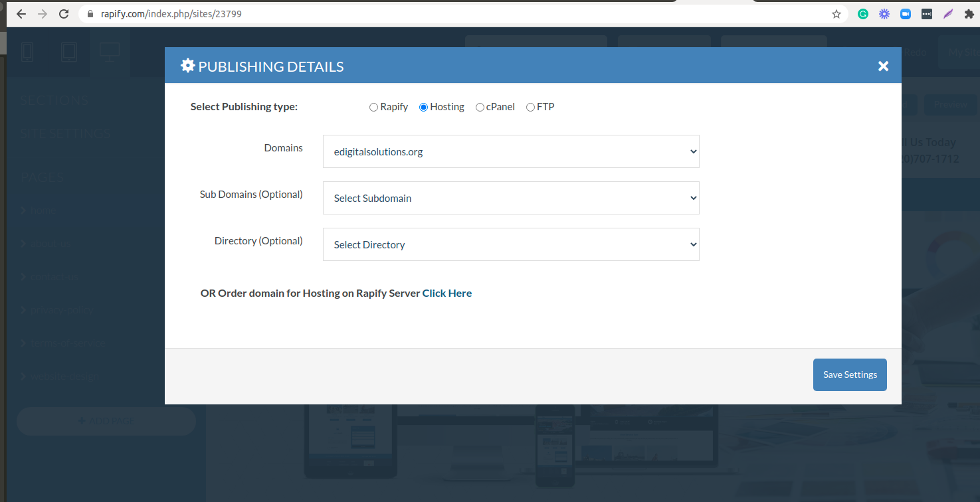Open the Zoom extension icon
This screenshot has height=502, width=980.
pyautogui.click(x=905, y=14)
